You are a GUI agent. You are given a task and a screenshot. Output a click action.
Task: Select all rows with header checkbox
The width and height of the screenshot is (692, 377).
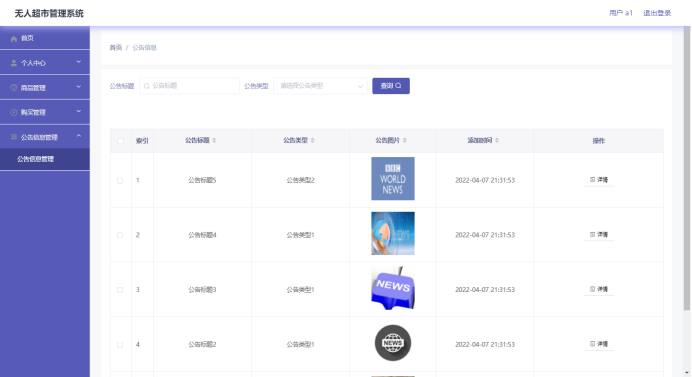click(x=120, y=141)
